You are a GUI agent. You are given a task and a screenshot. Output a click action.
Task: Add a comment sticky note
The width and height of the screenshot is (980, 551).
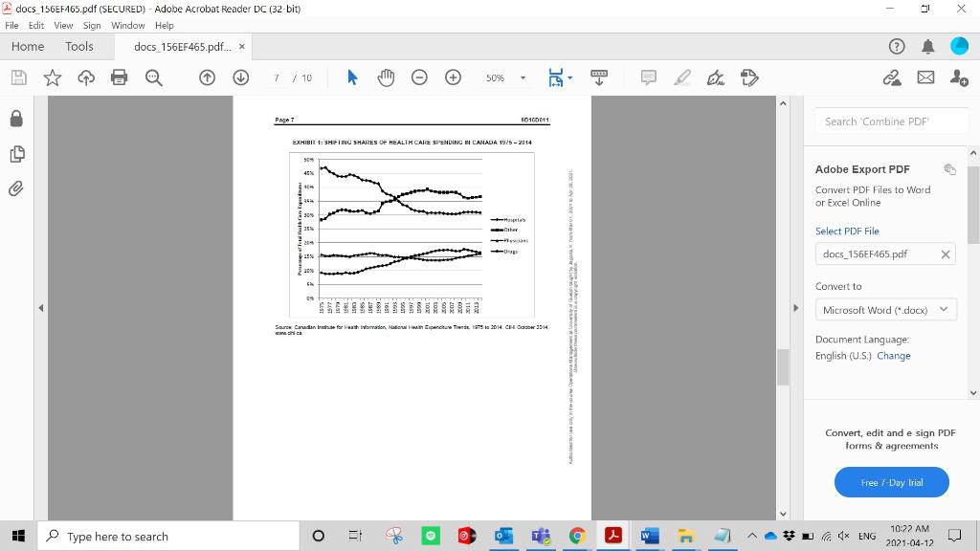coord(649,77)
